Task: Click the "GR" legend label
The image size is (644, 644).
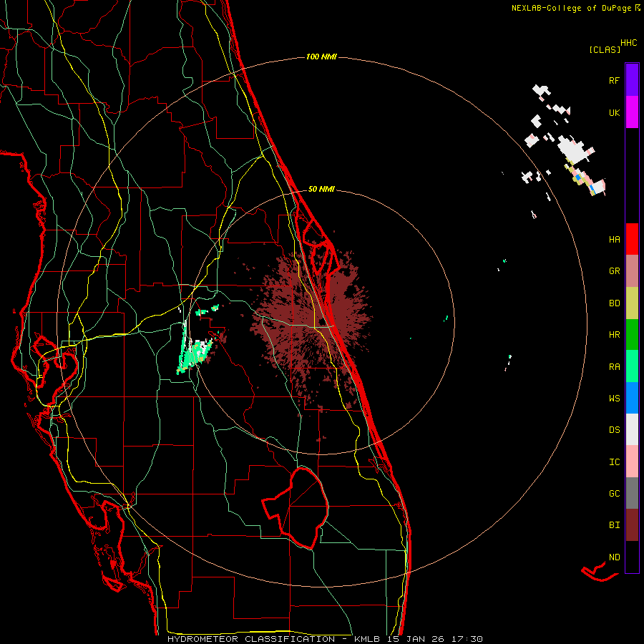Action: (614, 271)
